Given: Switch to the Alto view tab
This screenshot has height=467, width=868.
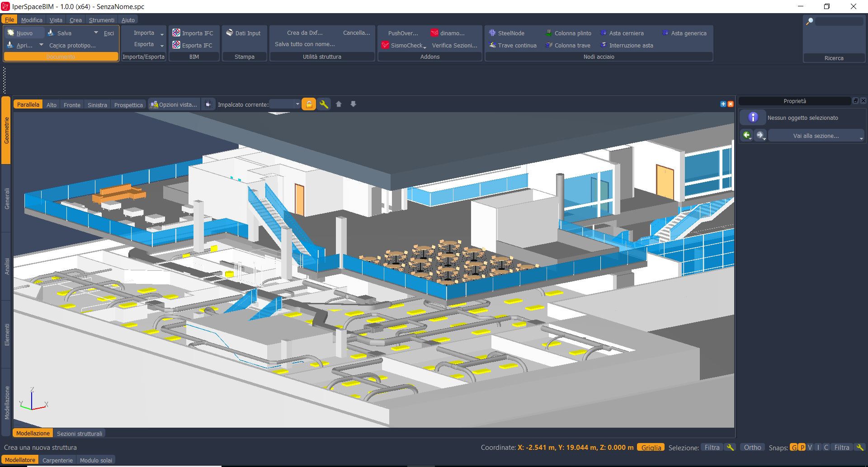Looking at the screenshot, I should (x=52, y=105).
